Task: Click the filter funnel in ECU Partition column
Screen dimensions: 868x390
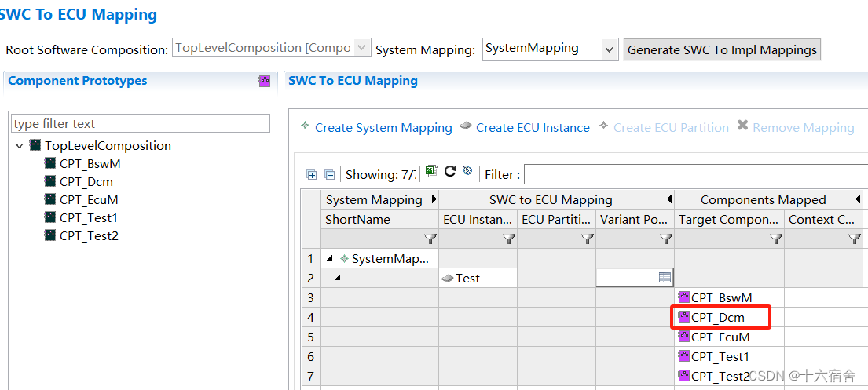Action: pyautogui.click(x=588, y=239)
